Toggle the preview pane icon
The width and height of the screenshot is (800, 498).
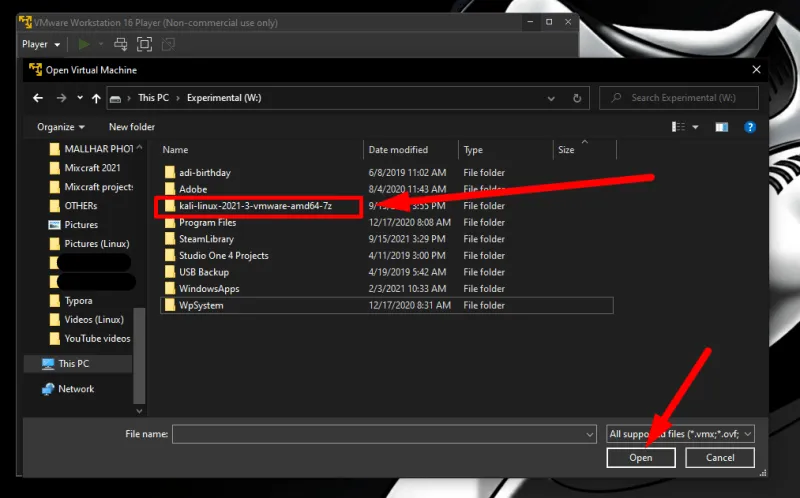pyautogui.click(x=721, y=127)
